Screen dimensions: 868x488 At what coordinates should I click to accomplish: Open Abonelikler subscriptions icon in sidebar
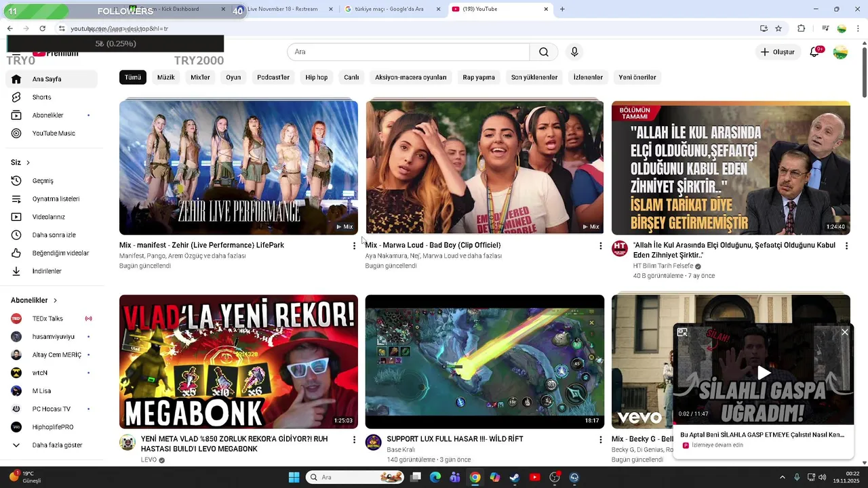click(16, 115)
